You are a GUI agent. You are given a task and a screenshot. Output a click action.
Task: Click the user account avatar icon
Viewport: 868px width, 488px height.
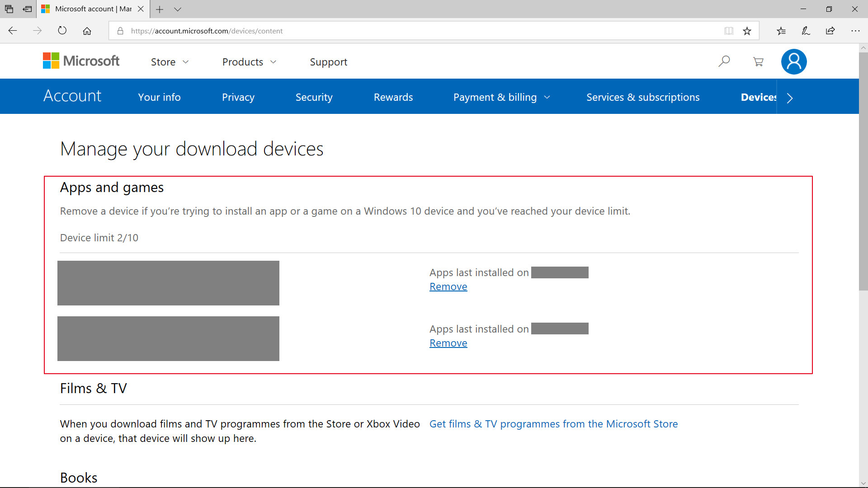pyautogui.click(x=793, y=61)
